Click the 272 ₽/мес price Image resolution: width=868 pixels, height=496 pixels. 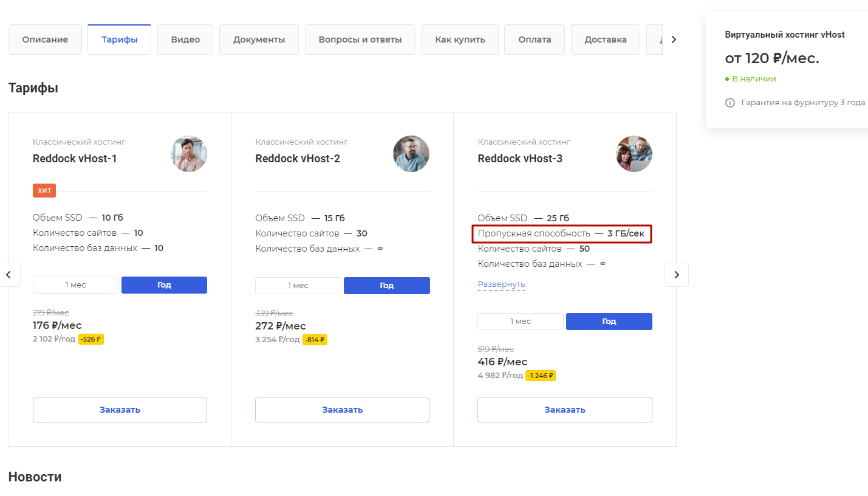click(x=281, y=326)
